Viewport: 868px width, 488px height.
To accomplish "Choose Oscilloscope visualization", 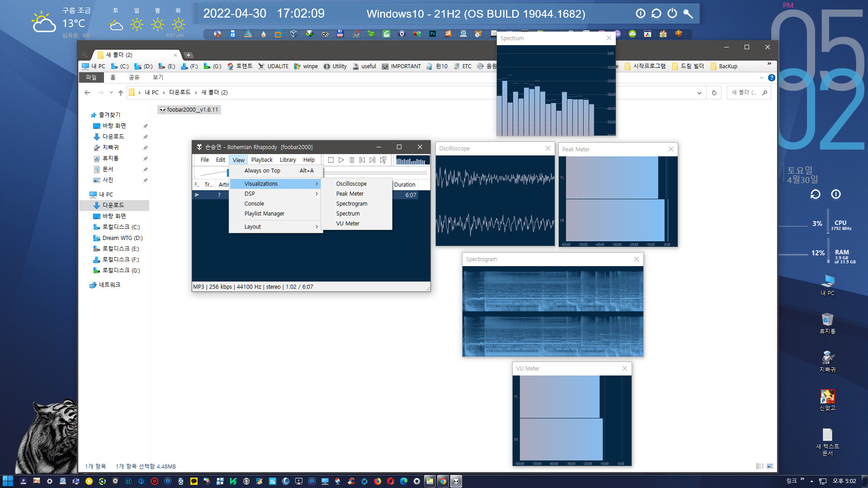I will click(357, 184).
